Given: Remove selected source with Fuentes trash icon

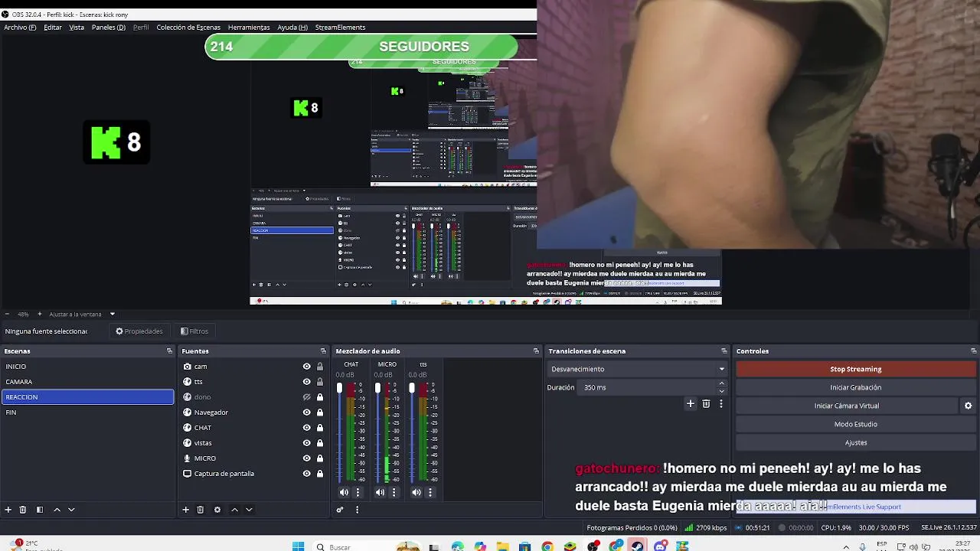Looking at the screenshot, I should click(201, 510).
